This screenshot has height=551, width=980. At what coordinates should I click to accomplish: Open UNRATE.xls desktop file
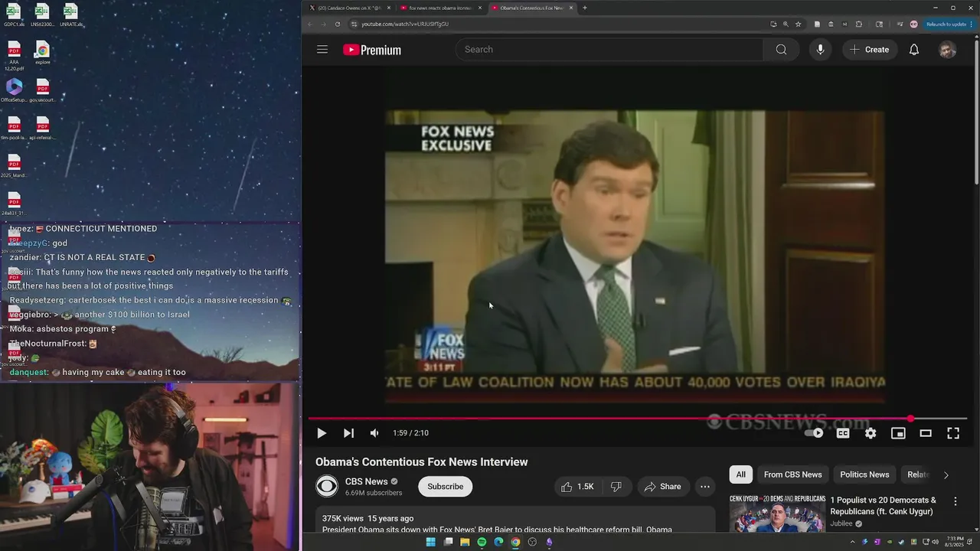(70, 15)
